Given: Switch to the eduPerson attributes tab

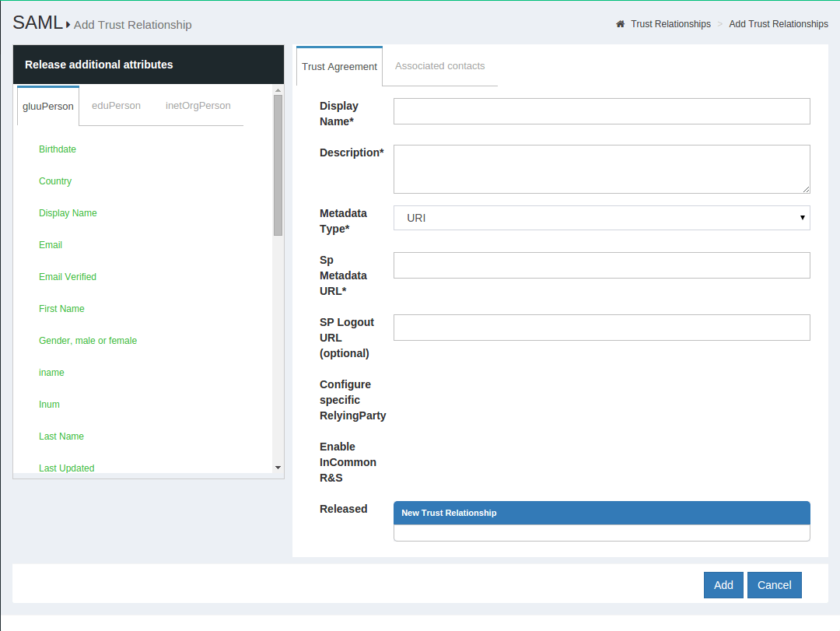Looking at the screenshot, I should [x=115, y=105].
